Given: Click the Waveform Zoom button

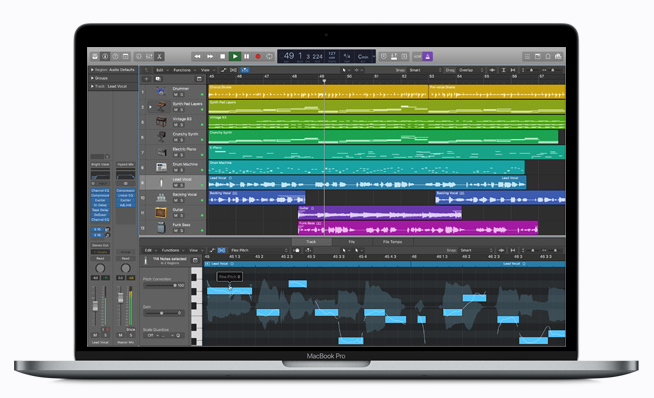Looking at the screenshot, I should (x=493, y=70).
